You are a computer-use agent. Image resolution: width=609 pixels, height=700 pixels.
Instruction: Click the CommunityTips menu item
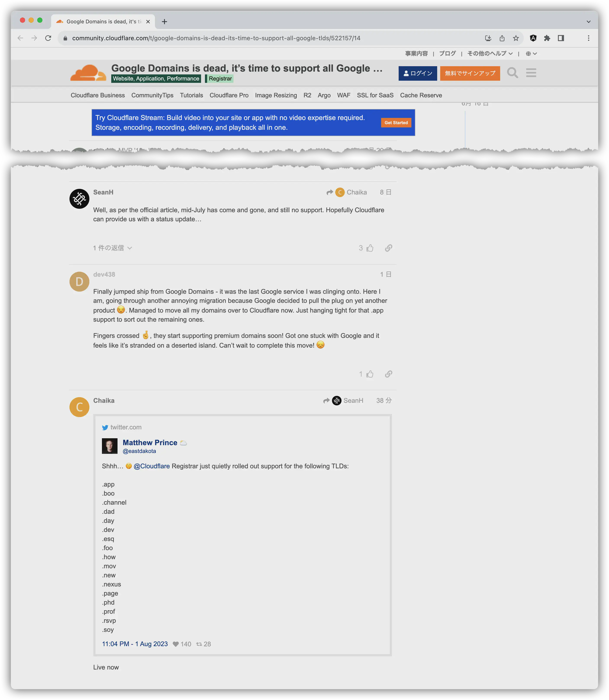tap(153, 95)
